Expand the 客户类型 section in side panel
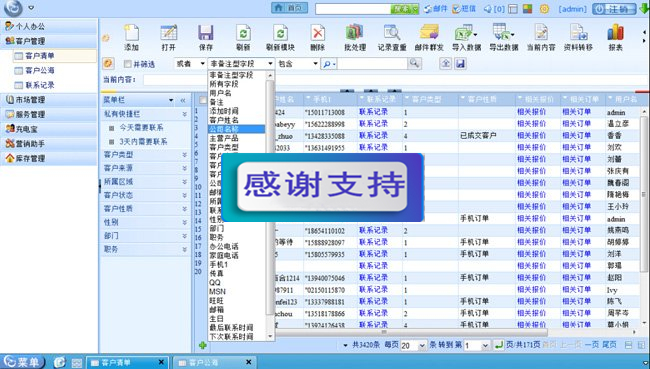 [145, 155]
